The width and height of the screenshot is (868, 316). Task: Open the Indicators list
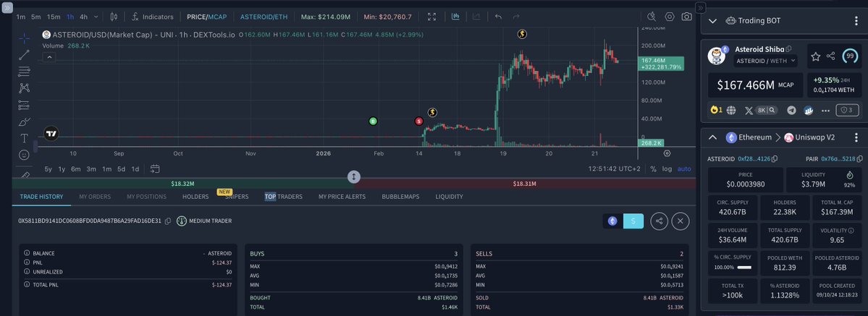point(153,17)
